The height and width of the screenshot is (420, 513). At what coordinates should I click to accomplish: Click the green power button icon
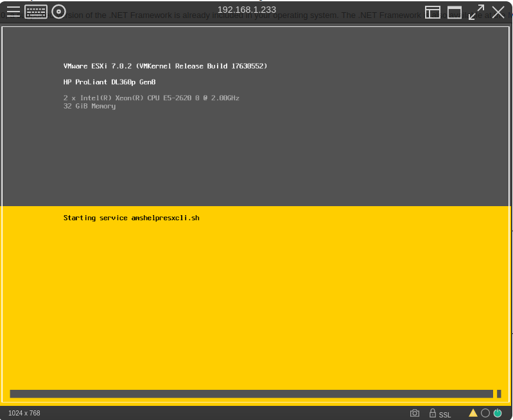(497, 413)
